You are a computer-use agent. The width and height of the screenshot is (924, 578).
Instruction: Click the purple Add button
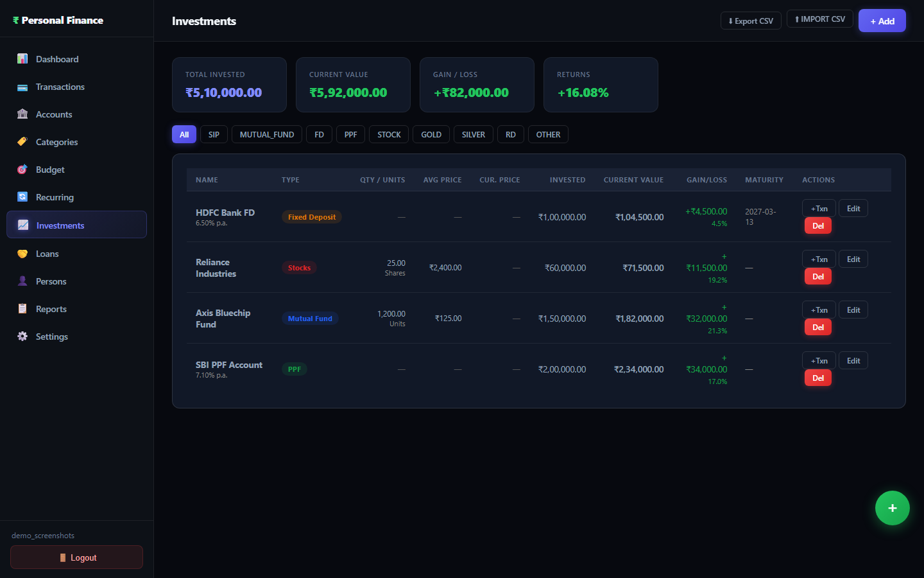point(882,21)
